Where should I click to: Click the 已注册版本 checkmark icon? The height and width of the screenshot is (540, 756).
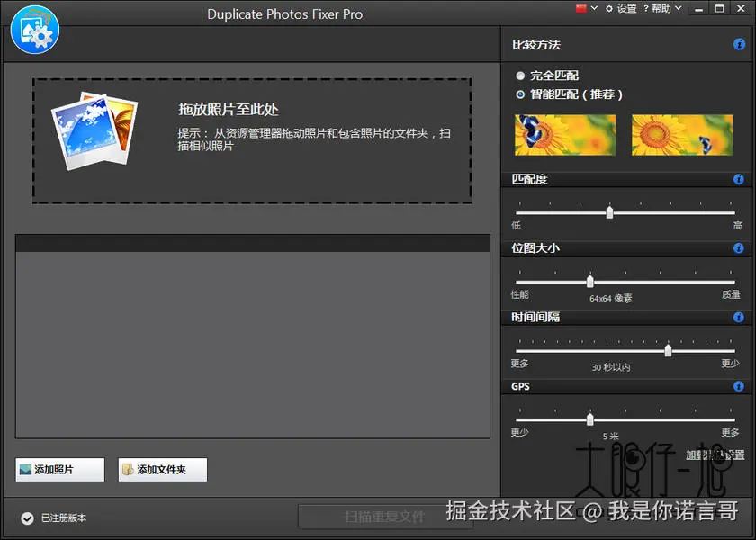pyautogui.click(x=28, y=518)
